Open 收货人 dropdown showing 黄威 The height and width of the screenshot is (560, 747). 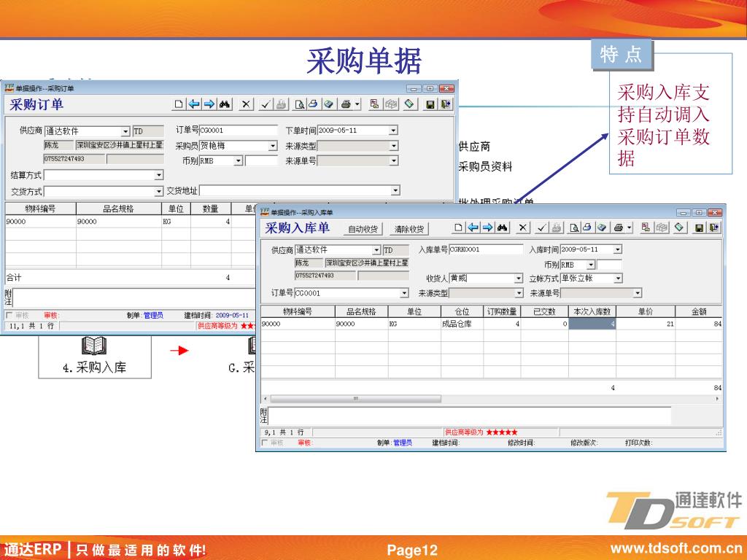coord(519,278)
